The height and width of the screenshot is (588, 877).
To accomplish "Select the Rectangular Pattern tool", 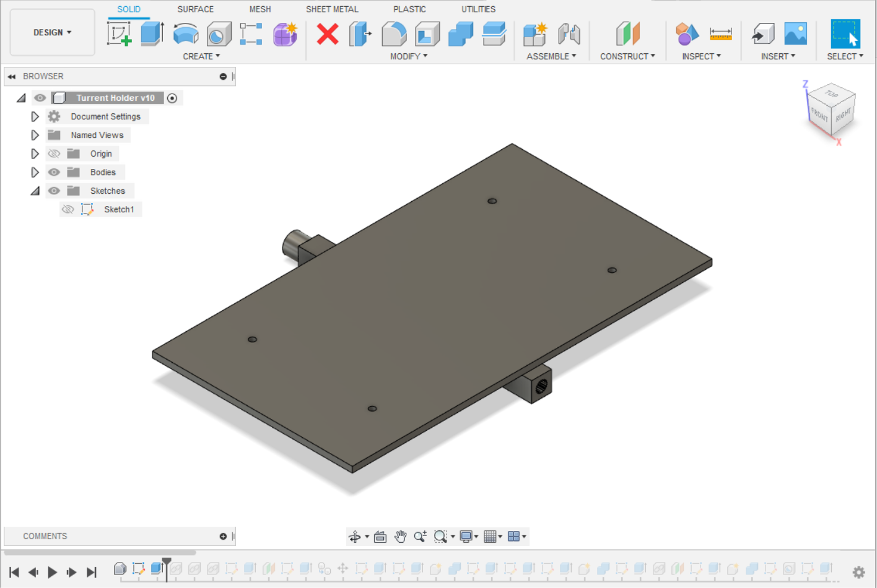I will [251, 34].
